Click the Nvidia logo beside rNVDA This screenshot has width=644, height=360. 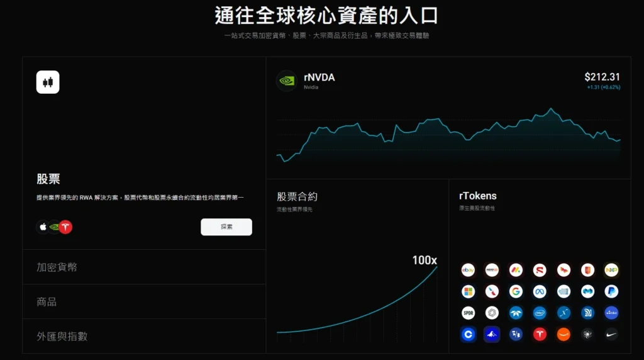pyautogui.click(x=287, y=81)
